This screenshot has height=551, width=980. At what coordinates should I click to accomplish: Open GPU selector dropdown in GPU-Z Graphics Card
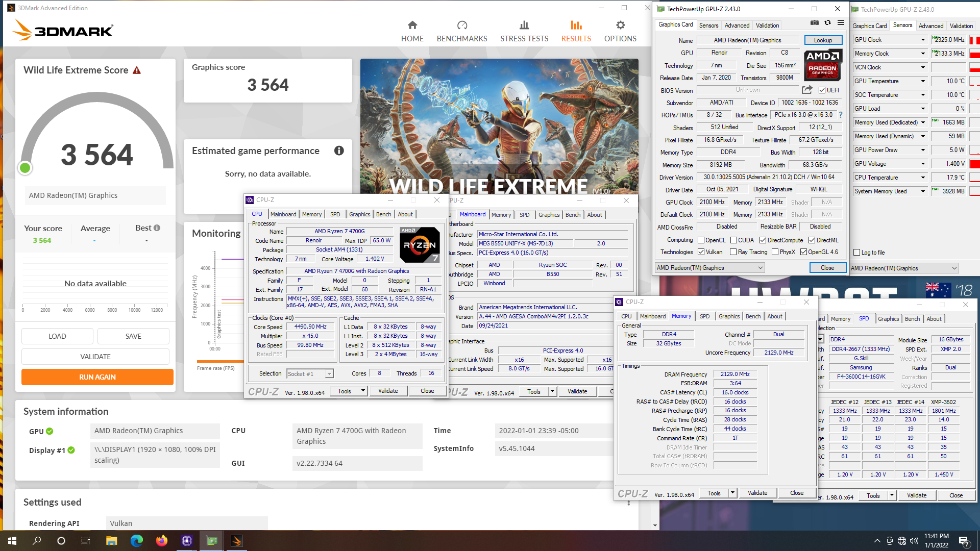click(710, 268)
